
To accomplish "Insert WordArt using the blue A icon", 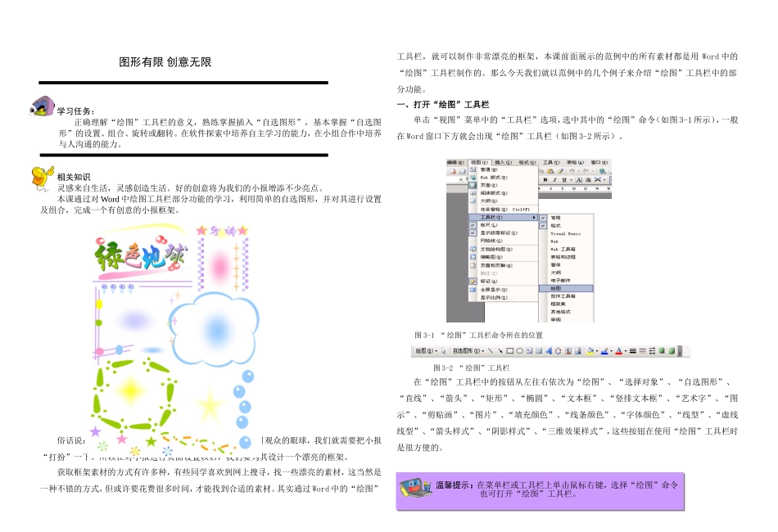I will pyautogui.click(x=549, y=350).
